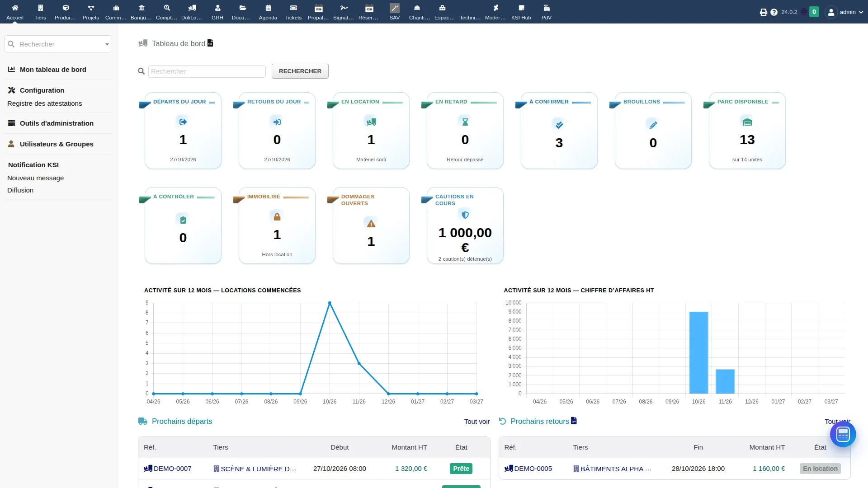Viewport: 868px width, 488px height.
Task: Open Mon tableau de bord menu
Action: [x=53, y=70]
